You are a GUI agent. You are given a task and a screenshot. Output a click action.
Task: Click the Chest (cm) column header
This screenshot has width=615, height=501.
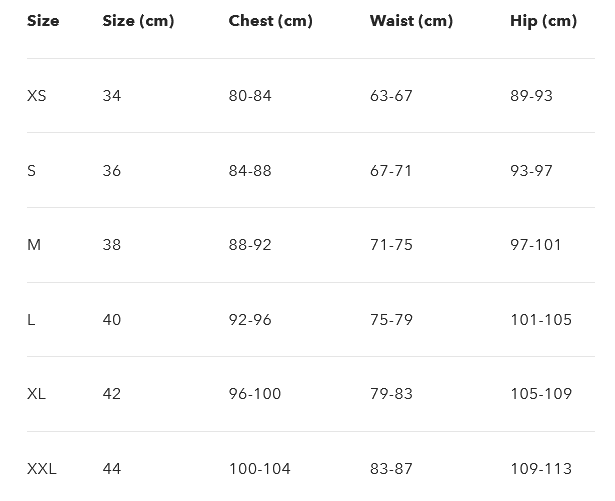click(x=270, y=21)
